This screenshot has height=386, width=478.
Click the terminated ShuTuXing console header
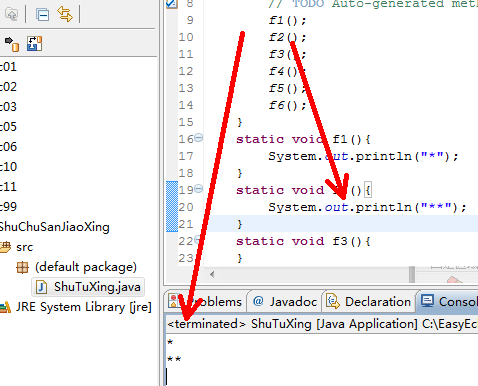pyautogui.click(x=322, y=324)
